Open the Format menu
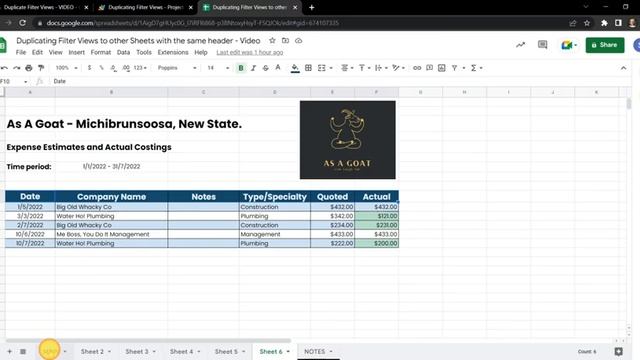Viewport: 640px width, 360px height. tap(100, 52)
